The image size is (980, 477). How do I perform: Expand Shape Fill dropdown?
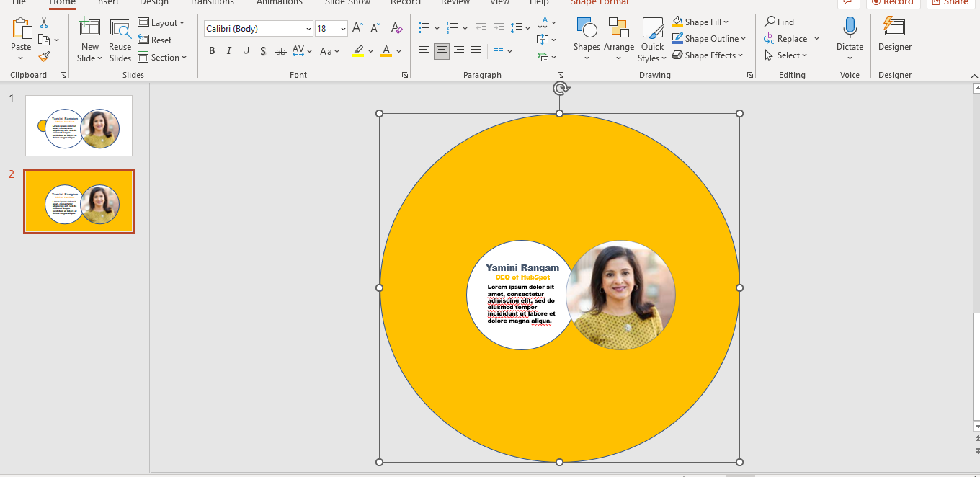point(726,22)
